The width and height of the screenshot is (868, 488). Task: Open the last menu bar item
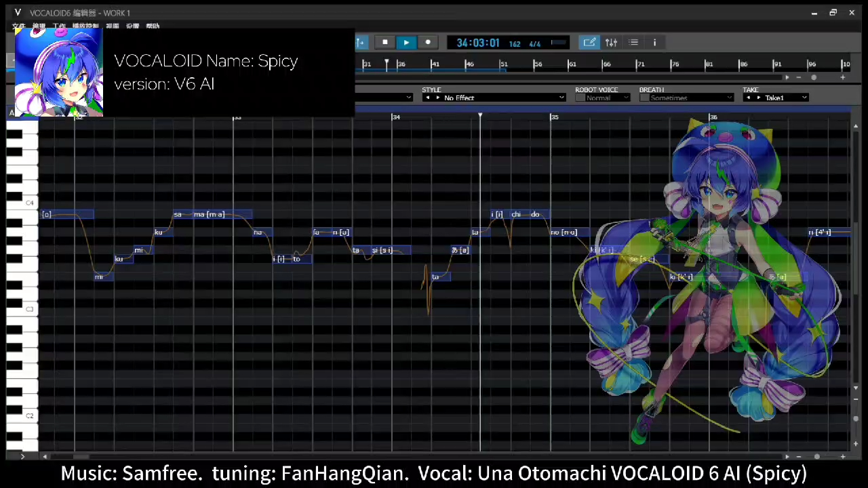[x=153, y=26]
